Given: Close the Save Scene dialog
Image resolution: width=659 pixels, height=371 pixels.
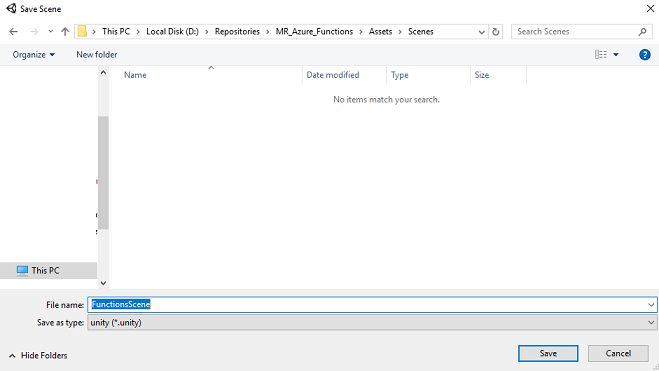Looking at the screenshot, I should click(x=650, y=8).
